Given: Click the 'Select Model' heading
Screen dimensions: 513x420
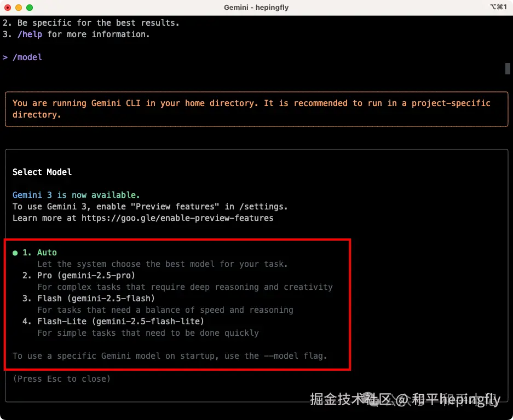Looking at the screenshot, I should [42, 172].
